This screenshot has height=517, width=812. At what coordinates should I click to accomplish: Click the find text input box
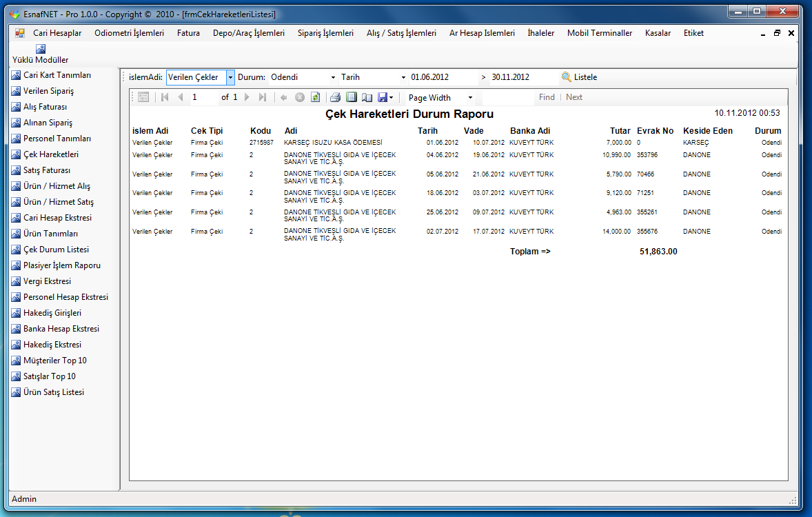507,97
